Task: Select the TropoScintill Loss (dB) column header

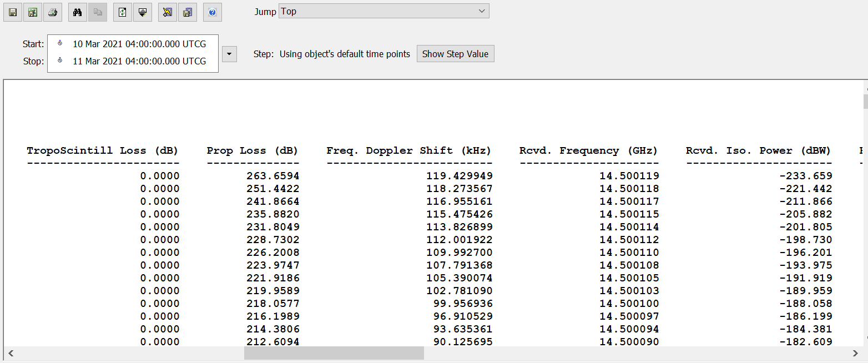Action: click(103, 150)
